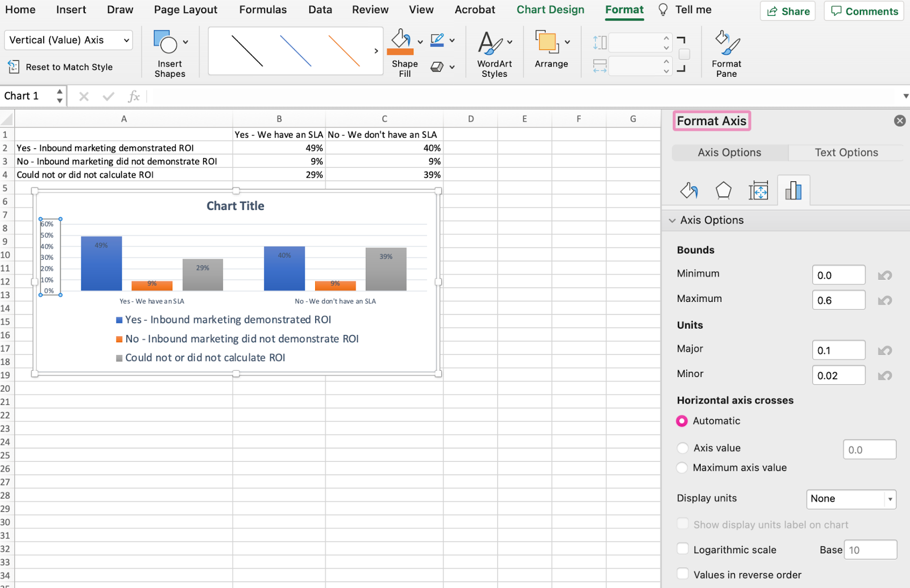Click the Maximum bound field
Image resolution: width=910 pixels, height=588 pixels.
(838, 301)
